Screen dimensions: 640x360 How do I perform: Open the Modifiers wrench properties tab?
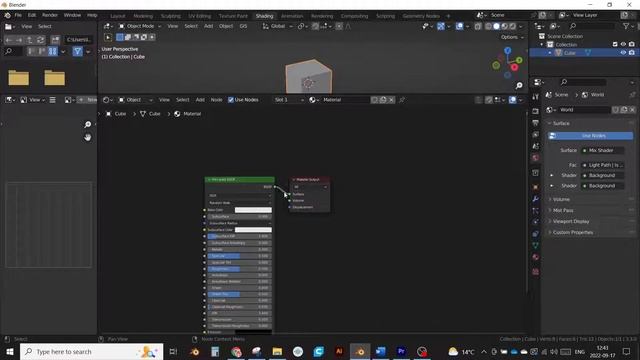[536, 199]
